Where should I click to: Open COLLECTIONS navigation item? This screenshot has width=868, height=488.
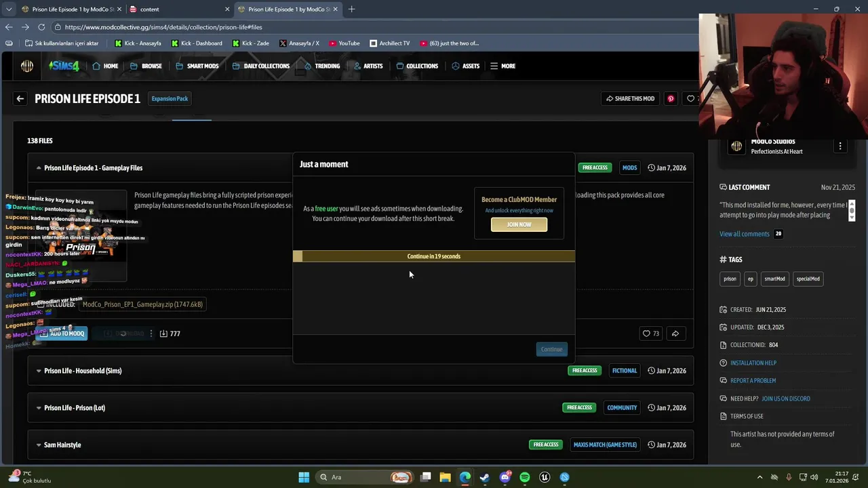[417, 66]
